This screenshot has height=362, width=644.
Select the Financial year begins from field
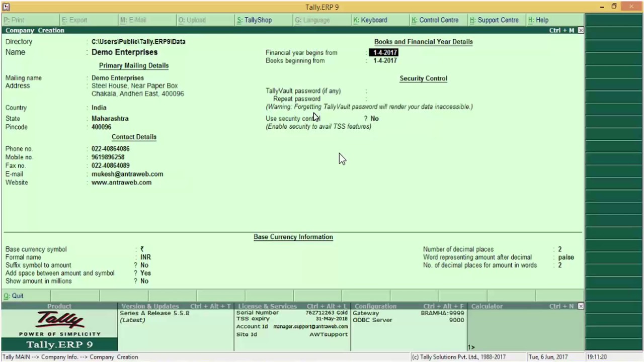click(384, 52)
